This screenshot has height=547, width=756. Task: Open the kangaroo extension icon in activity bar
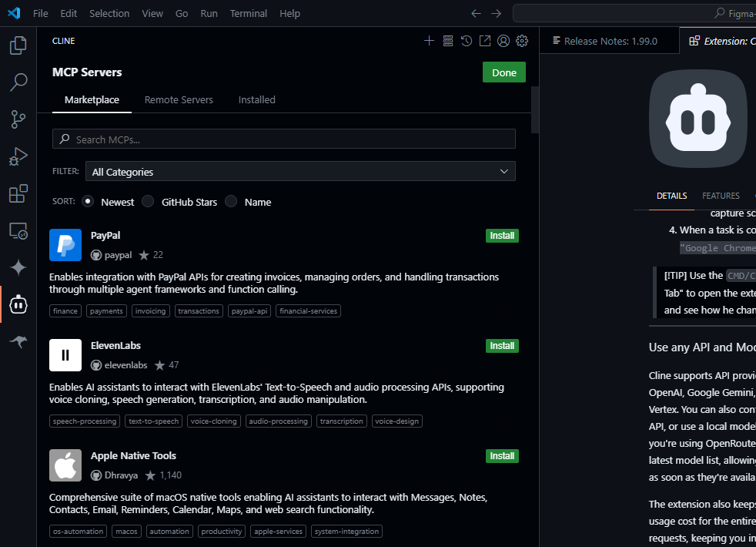click(x=18, y=341)
